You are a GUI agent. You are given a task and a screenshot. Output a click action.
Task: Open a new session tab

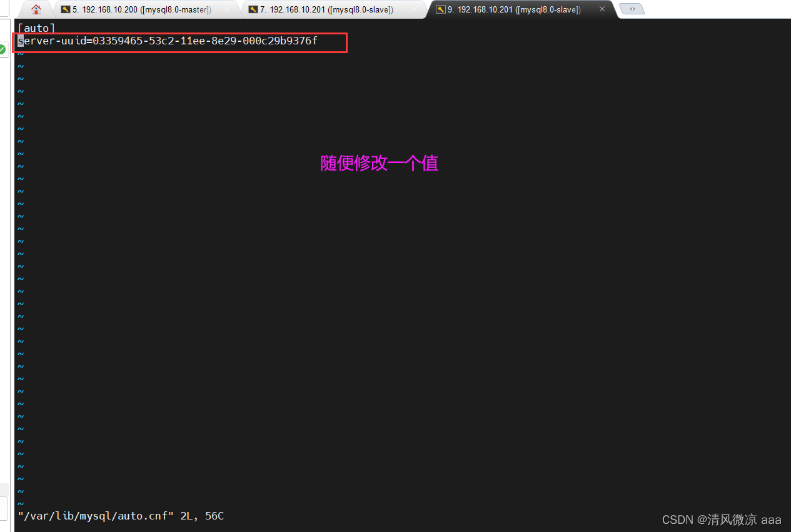(632, 9)
